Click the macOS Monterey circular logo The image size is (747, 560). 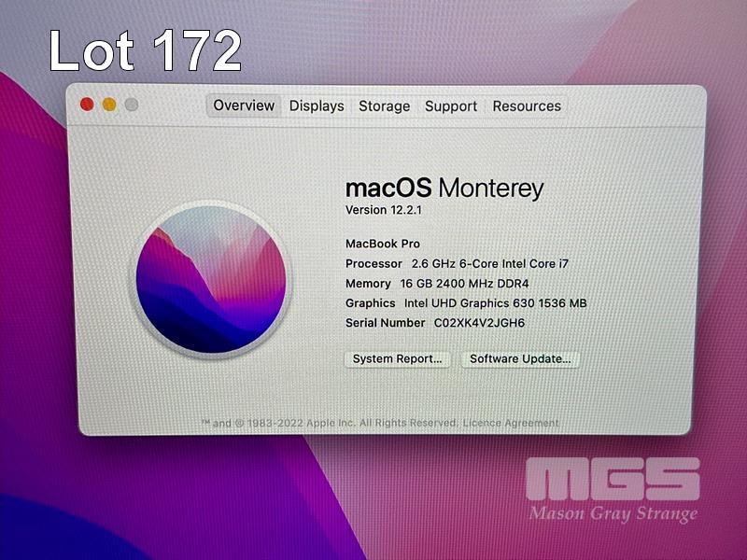point(211,279)
